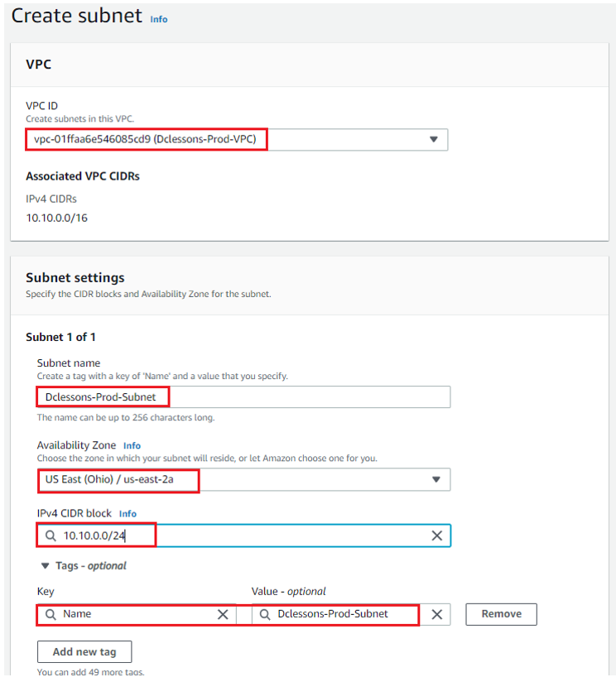Screen dimensions: 616x682
Task: Click the search icon in tag Value field
Action: 265,614
